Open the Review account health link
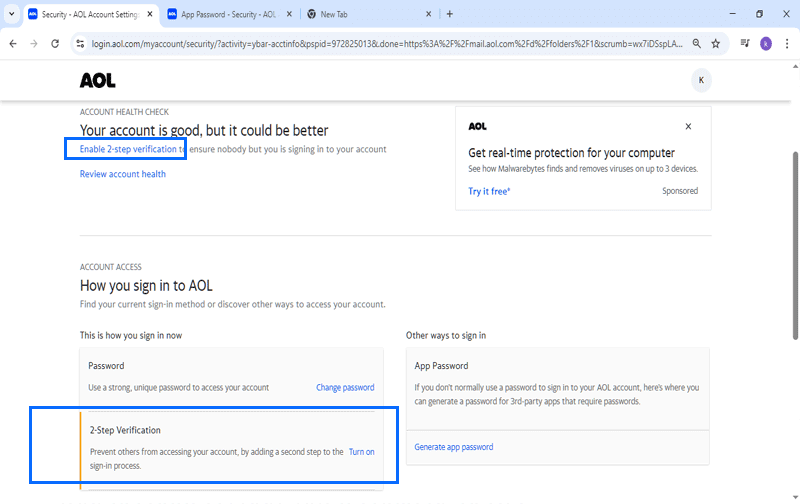 (122, 174)
